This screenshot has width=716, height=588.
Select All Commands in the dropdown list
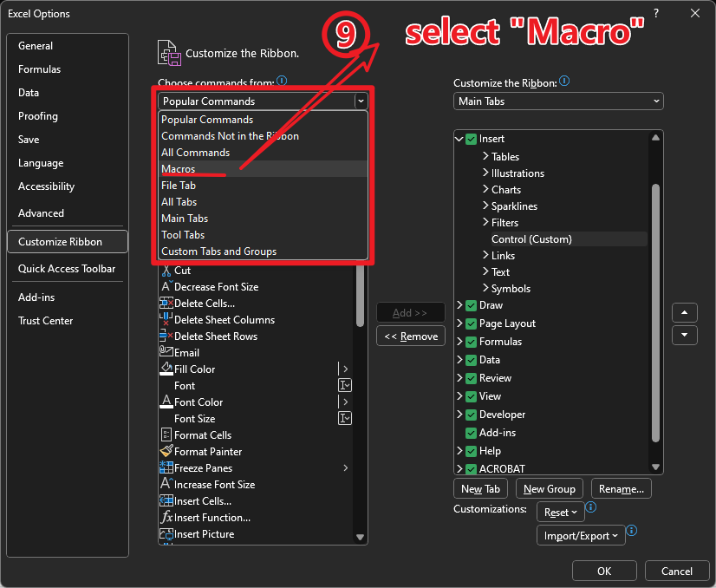[x=263, y=152]
